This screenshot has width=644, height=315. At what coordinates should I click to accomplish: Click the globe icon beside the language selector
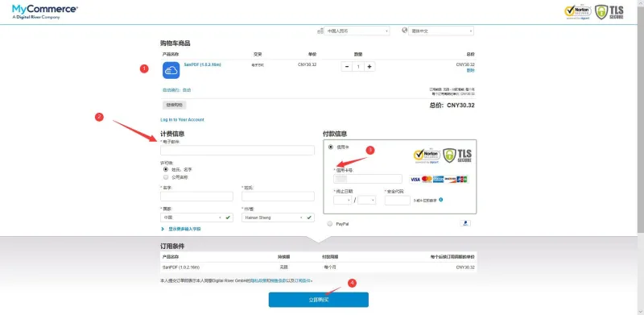405,31
